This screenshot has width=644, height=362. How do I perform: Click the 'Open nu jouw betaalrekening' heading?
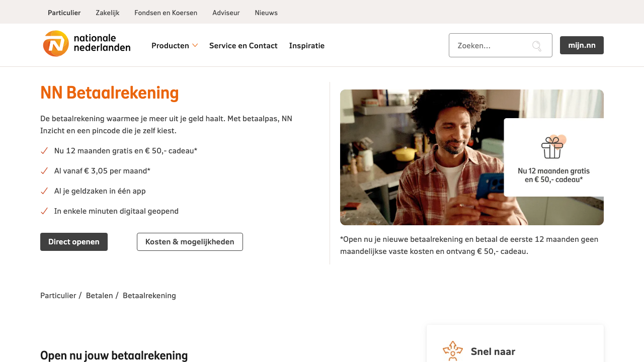pyautogui.click(x=114, y=355)
